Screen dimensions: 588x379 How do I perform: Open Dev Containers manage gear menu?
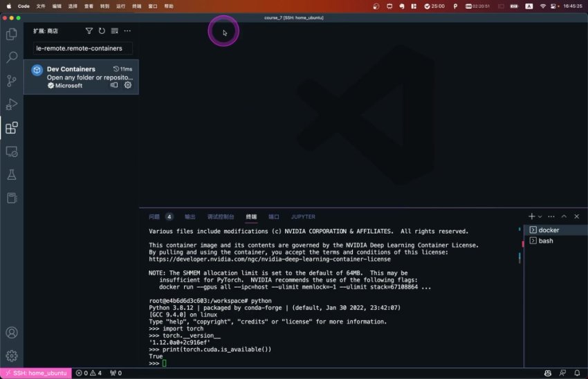click(128, 85)
